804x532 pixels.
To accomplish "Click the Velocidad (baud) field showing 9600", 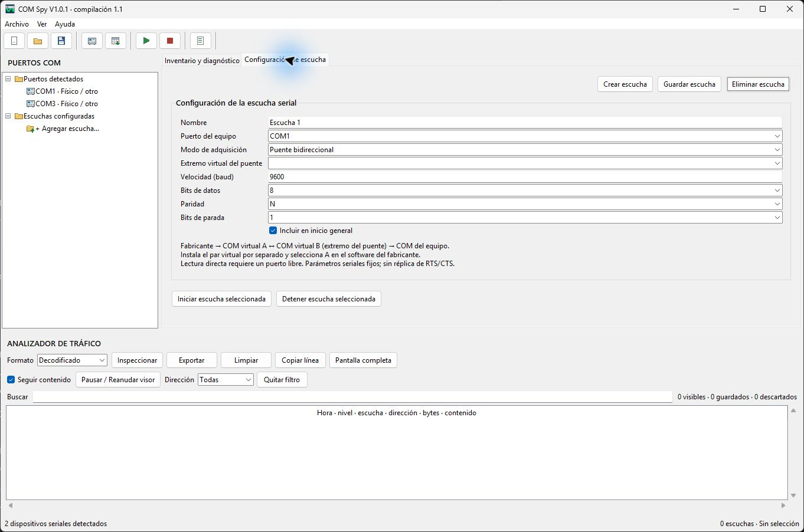I will [x=525, y=177].
